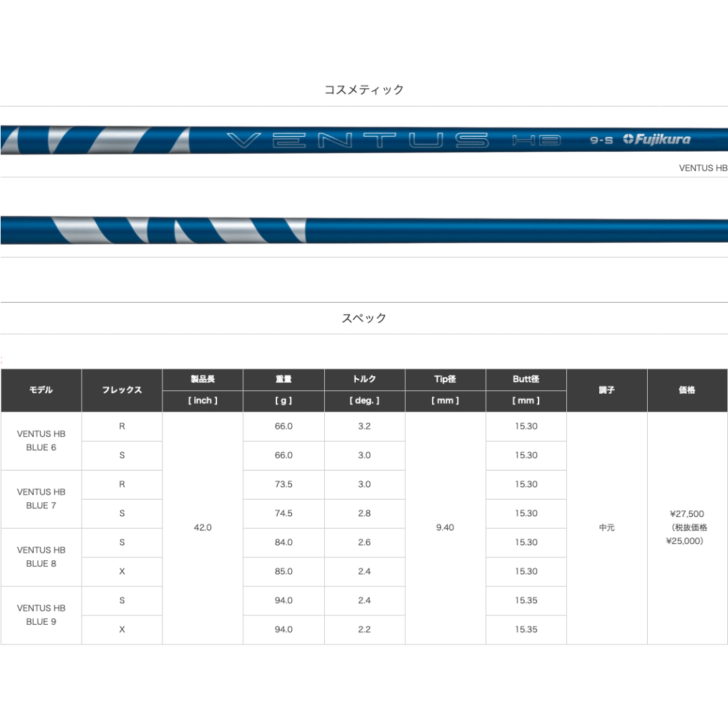Viewport: 728px width, 728px height.
Task: Click the Tip径 column header
Action: (445, 379)
